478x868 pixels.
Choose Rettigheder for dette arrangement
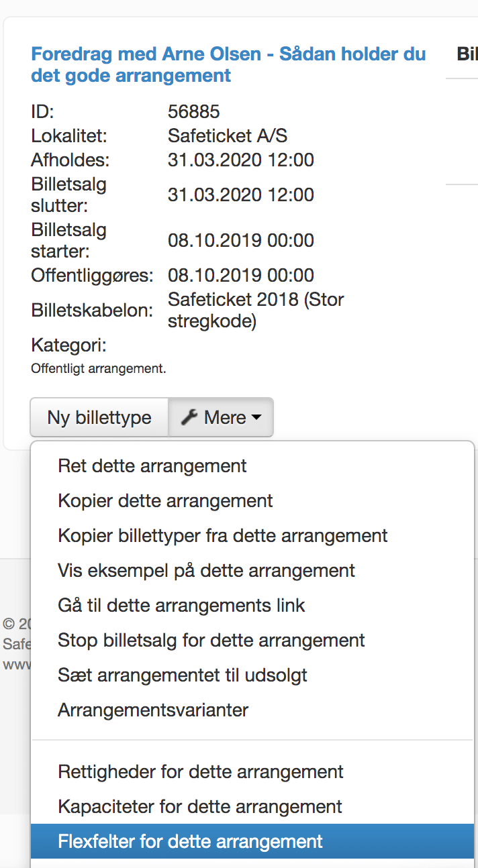point(201,771)
